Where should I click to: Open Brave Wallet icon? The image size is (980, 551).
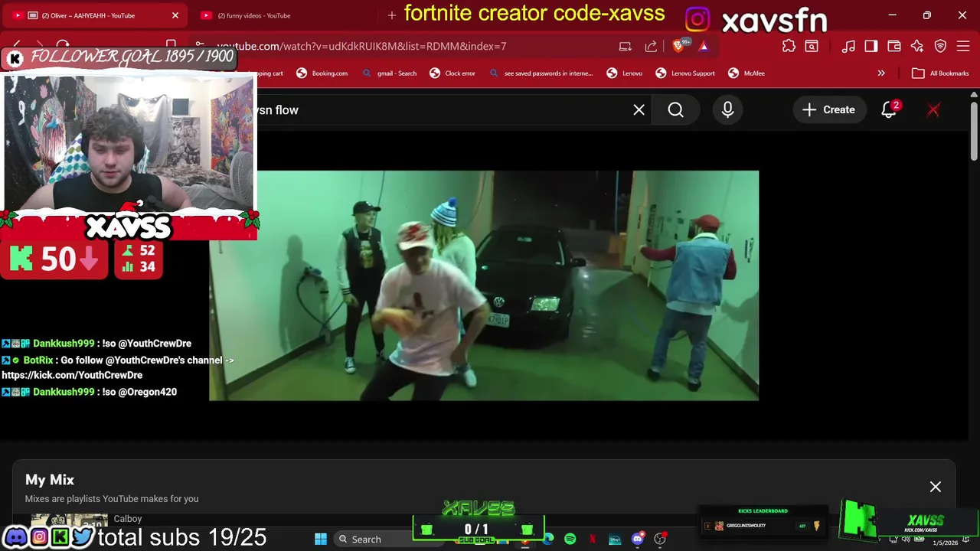[894, 47]
